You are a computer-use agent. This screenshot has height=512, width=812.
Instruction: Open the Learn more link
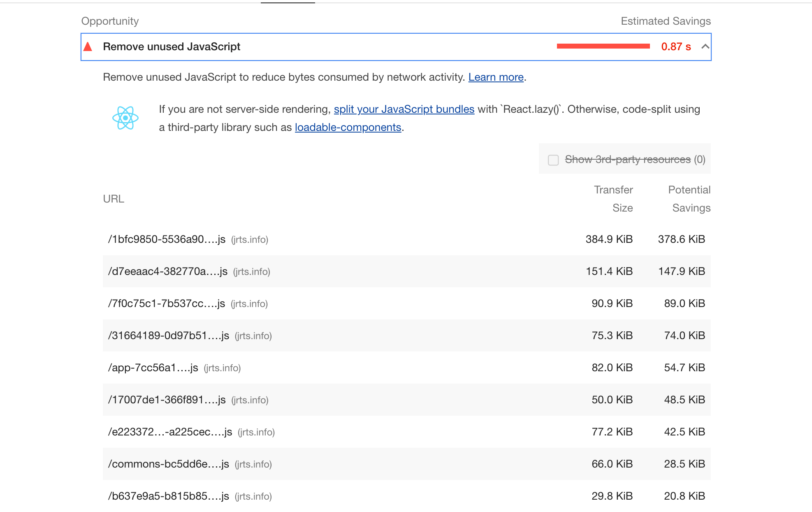(496, 77)
